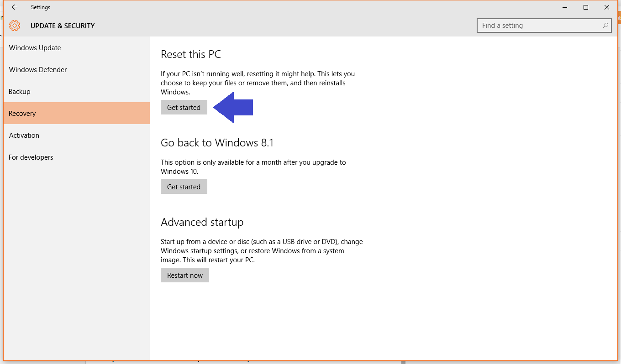Click the UPDATE & SECURITY title text
Image resolution: width=621 pixels, height=364 pixels.
tap(63, 26)
